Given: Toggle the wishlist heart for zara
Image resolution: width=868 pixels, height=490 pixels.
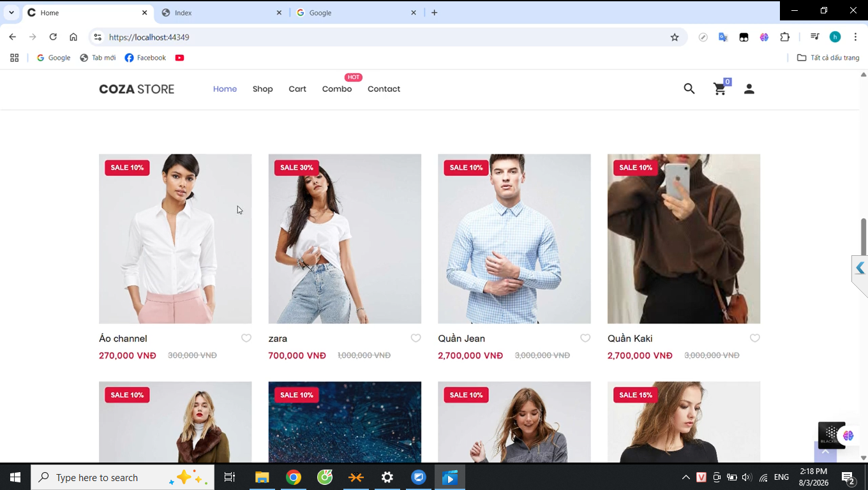Looking at the screenshot, I should 415,338.
